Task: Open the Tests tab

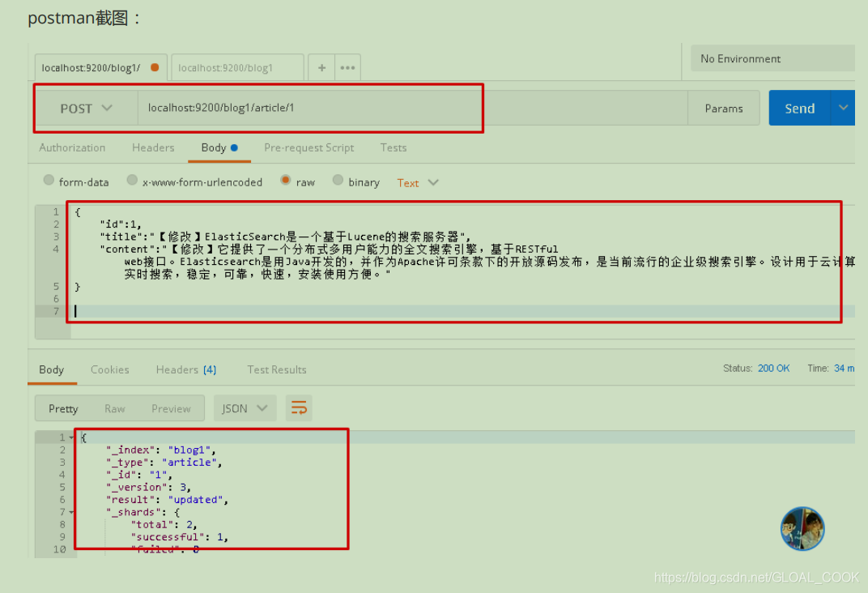Action: pos(394,147)
